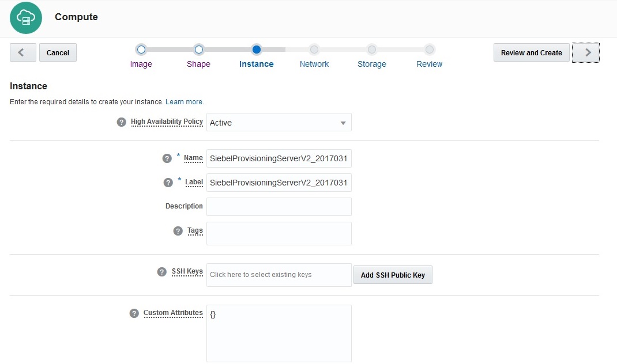Click the next arrow button

coord(586,52)
